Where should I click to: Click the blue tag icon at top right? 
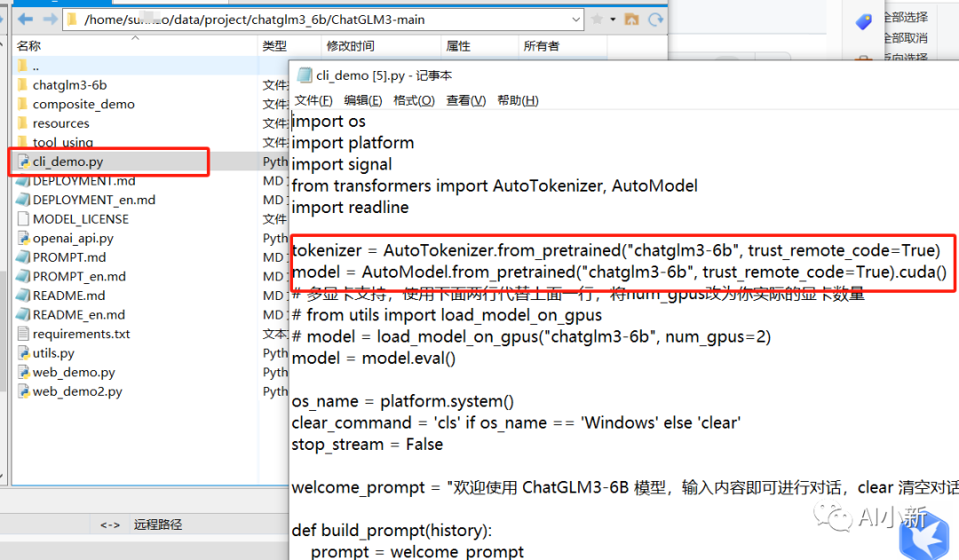(x=864, y=22)
